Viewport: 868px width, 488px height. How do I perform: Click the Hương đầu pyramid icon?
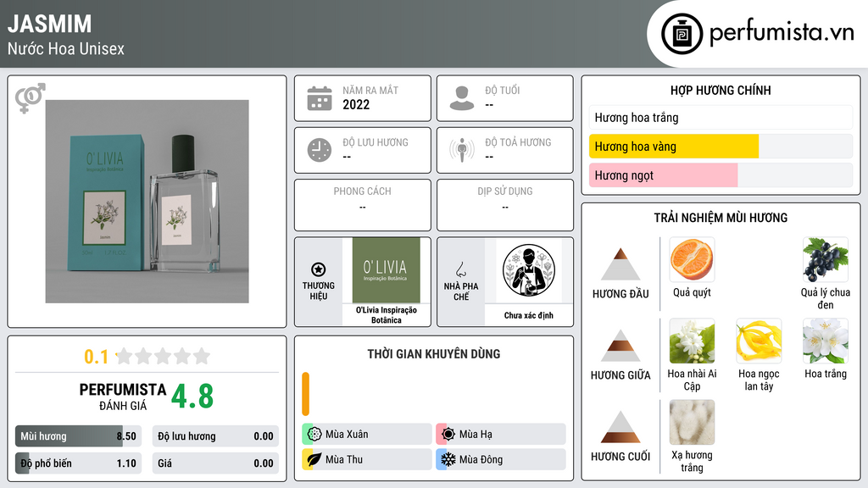(620, 264)
